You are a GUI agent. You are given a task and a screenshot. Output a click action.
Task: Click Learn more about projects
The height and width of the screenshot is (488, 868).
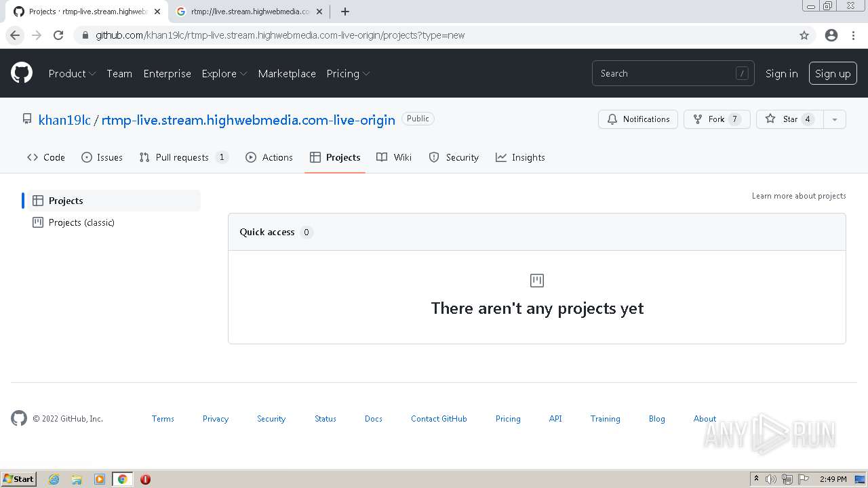coord(799,196)
